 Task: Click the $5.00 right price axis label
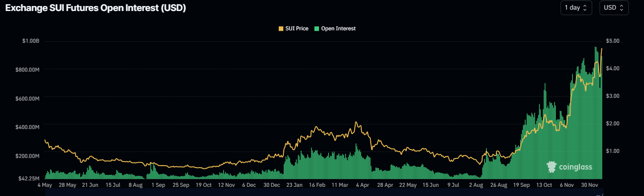tap(613, 41)
